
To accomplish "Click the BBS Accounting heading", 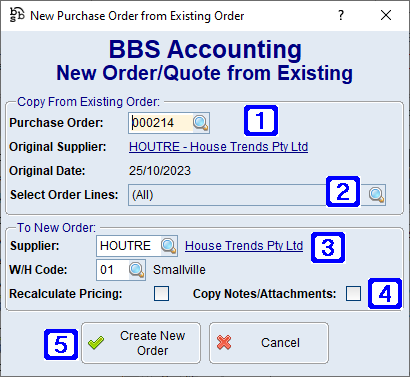I will 205,49.
